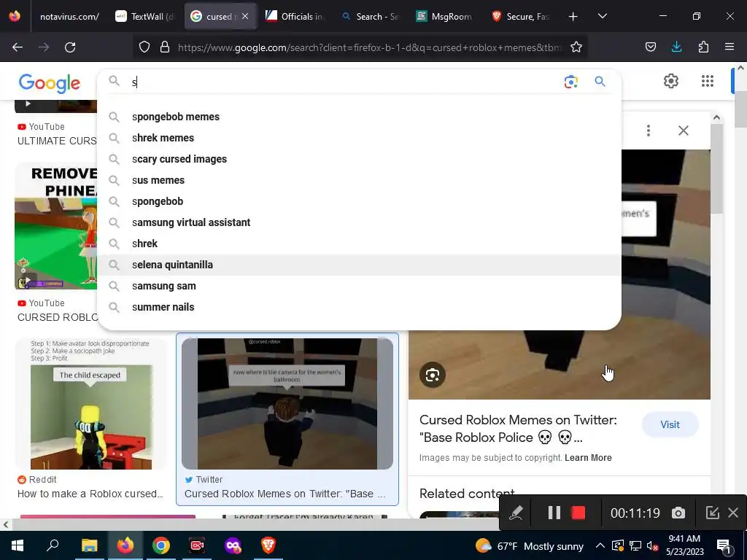Click the Visit button

[670, 425]
